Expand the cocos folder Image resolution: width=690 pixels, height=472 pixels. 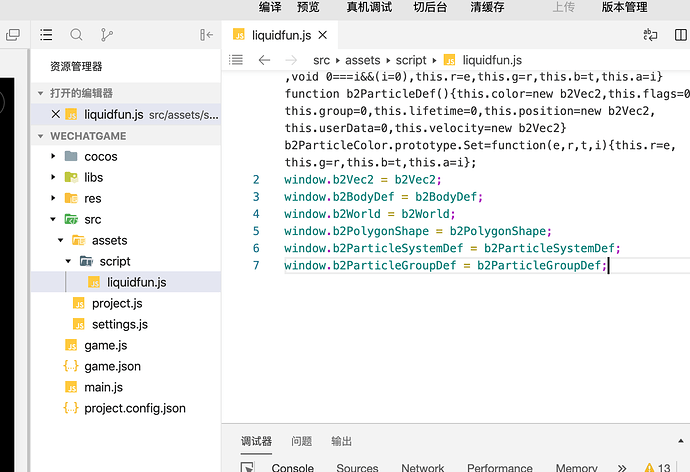[x=54, y=156]
